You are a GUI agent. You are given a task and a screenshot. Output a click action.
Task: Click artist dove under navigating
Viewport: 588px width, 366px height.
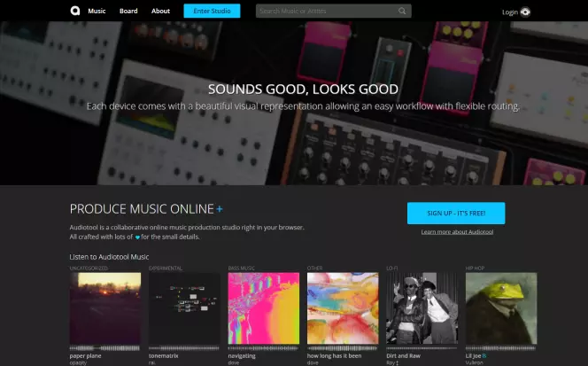pos(233,363)
